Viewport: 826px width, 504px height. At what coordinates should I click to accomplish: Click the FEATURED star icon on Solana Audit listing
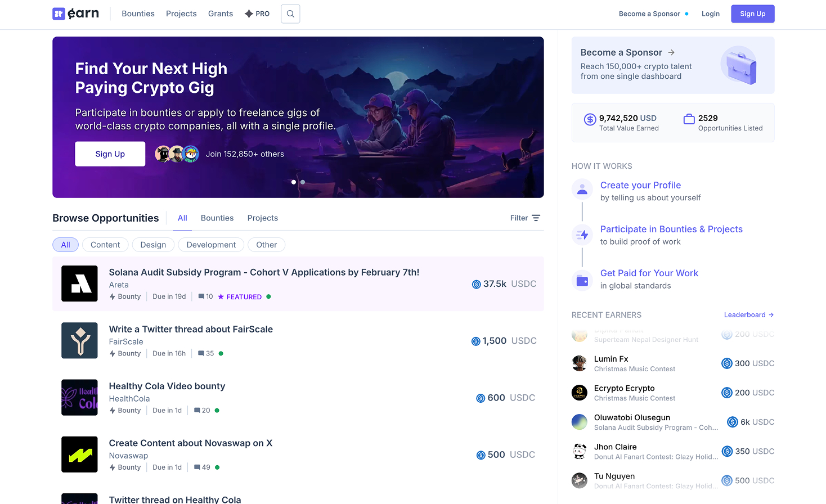pyautogui.click(x=221, y=297)
